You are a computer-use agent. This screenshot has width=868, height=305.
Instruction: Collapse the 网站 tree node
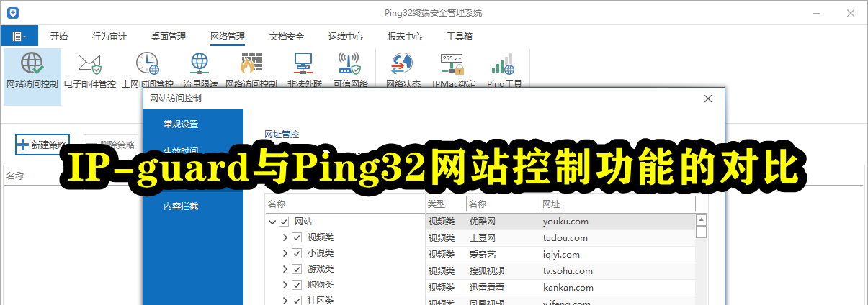point(272,222)
